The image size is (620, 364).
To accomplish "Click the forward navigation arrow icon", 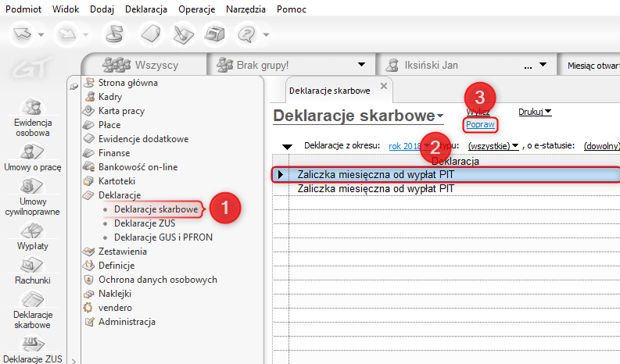I will click(67, 34).
